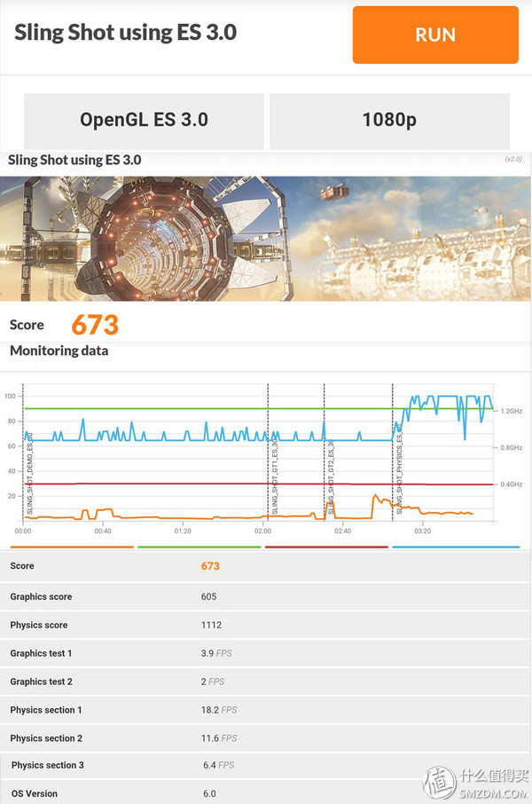This screenshot has height=804, width=532.
Task: Click the SLING_SHOT_GT2 marker line in chart
Action: (x=325, y=453)
